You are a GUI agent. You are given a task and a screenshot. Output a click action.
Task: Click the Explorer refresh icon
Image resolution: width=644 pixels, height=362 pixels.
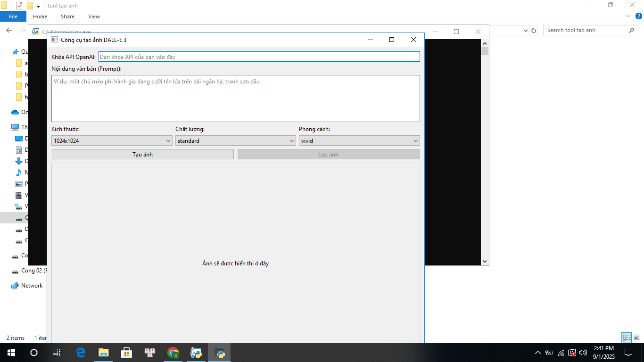pyautogui.click(x=534, y=30)
